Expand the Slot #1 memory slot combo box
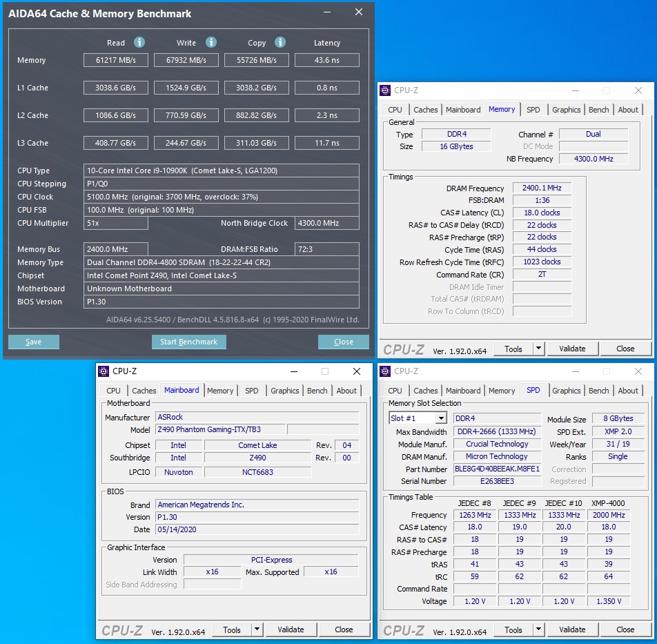Image resolution: width=657 pixels, height=644 pixels. 441,418
